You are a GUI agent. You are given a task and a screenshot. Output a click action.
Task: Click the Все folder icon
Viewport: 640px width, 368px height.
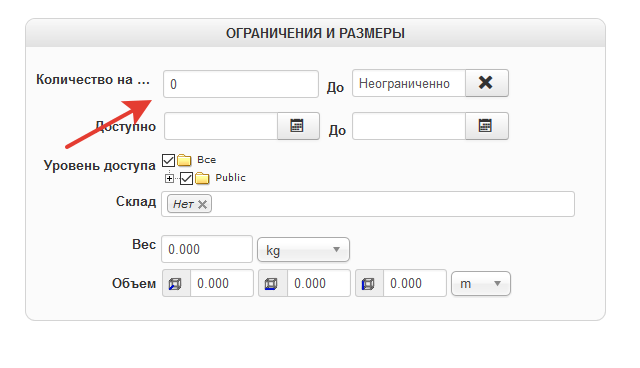click(184, 160)
